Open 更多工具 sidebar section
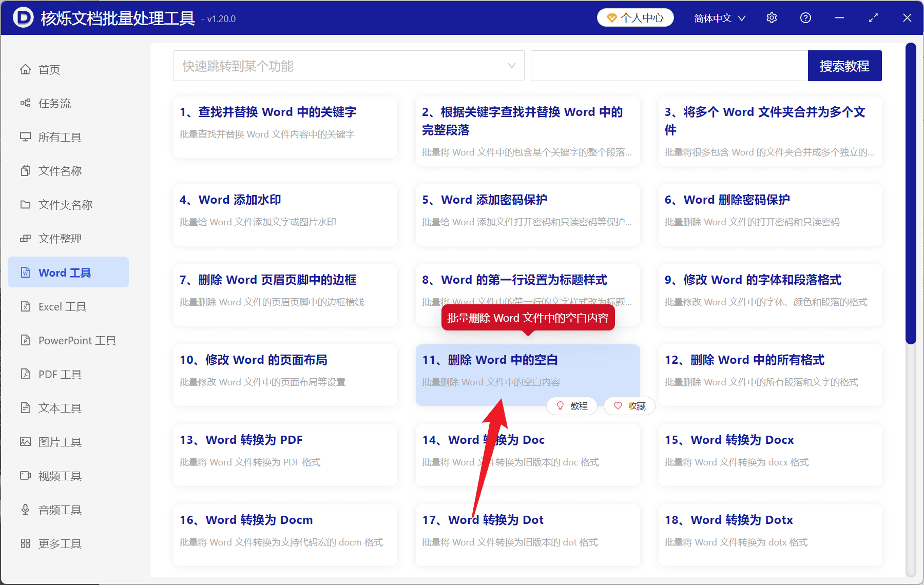This screenshot has height=585, width=924. coord(68,543)
